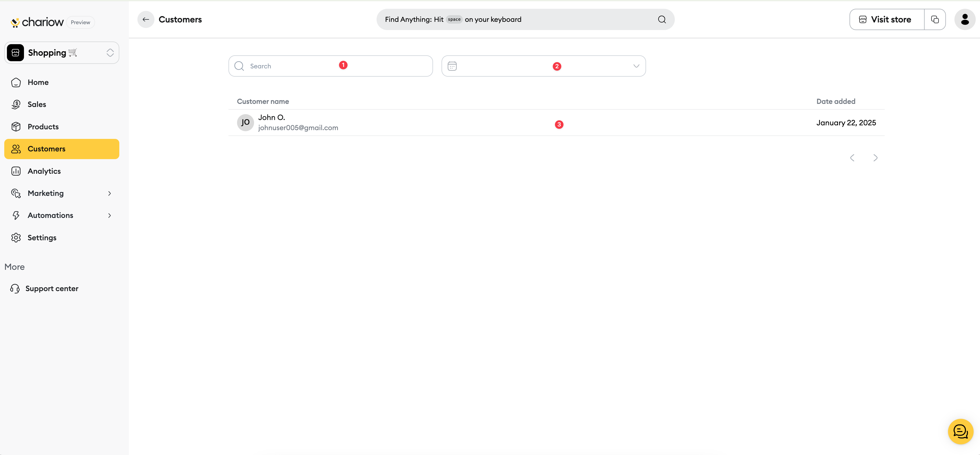Click the Marketing icon in sidebar
Screen dimensions: 980x455
16,193
